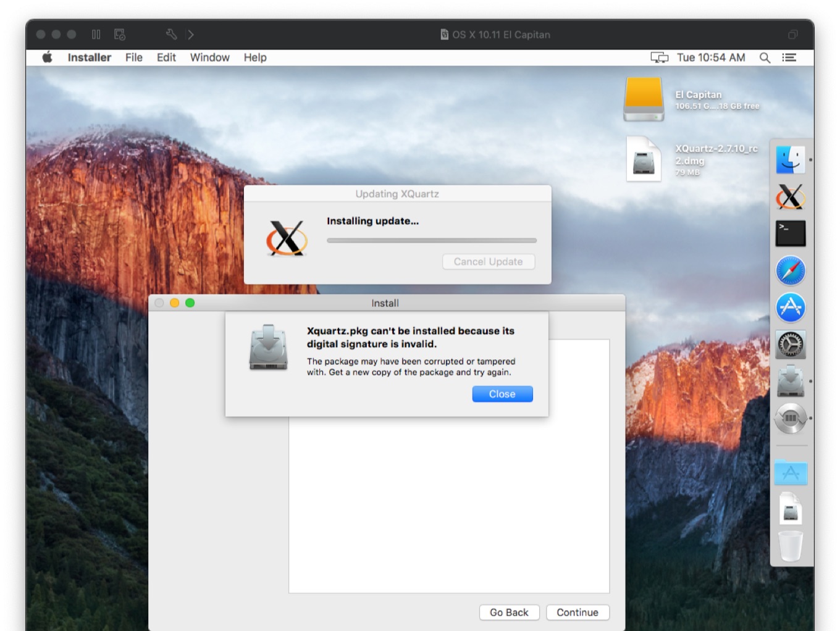
Task: Click the screen mirroring display icon
Action: (659, 57)
